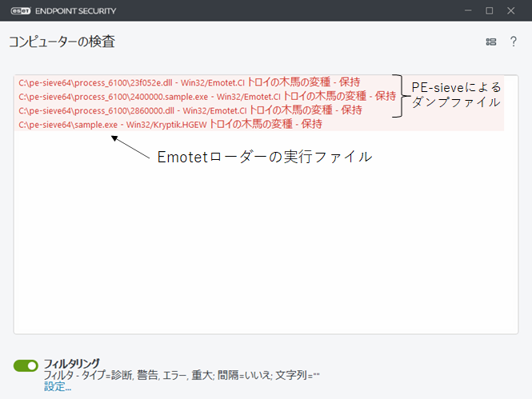
Task: Minimize the ESET Endpoint Security window
Action: click(465, 10)
